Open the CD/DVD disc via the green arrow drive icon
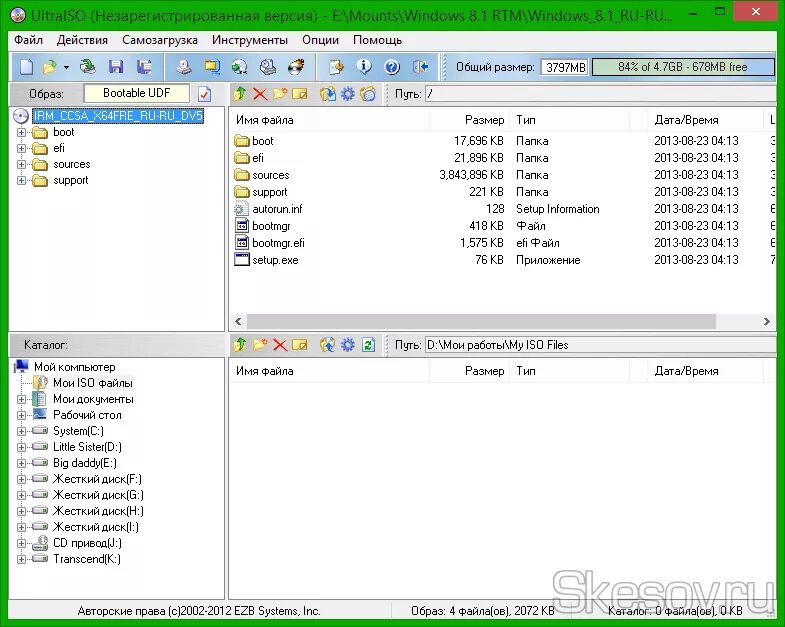 pyautogui.click(x=88, y=67)
